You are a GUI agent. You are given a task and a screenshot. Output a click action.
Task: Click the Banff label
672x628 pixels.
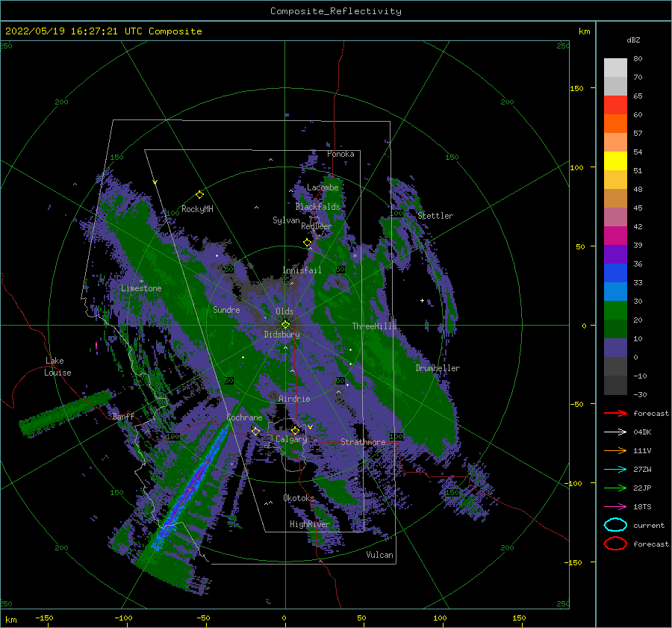click(123, 416)
